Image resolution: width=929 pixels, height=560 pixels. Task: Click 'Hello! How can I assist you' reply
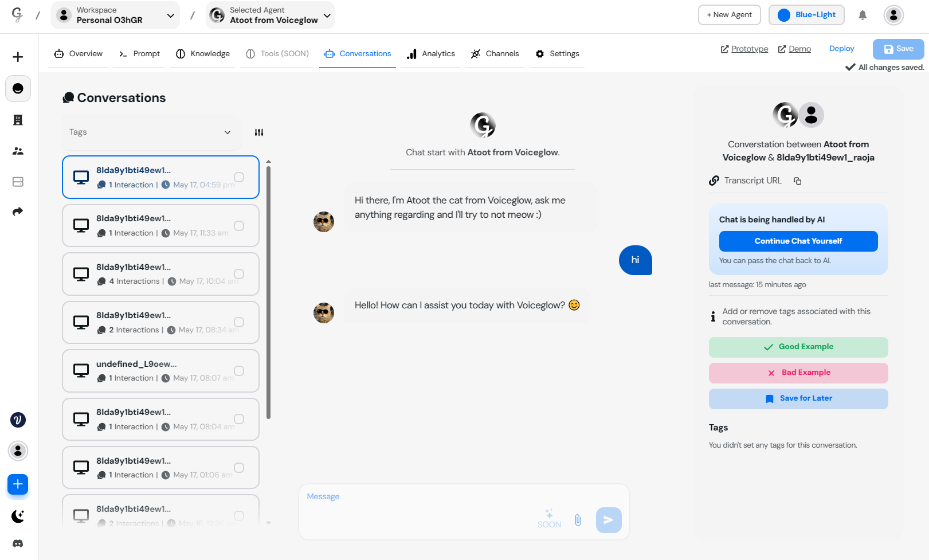tap(467, 306)
